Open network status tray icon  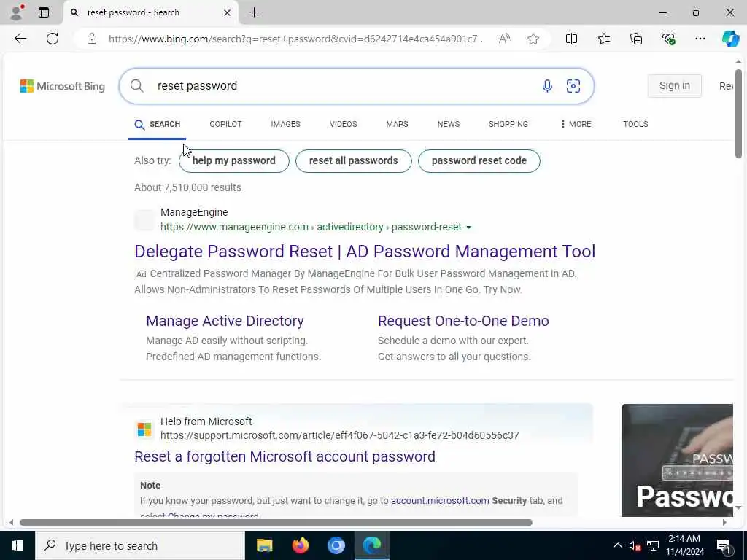[653, 545]
